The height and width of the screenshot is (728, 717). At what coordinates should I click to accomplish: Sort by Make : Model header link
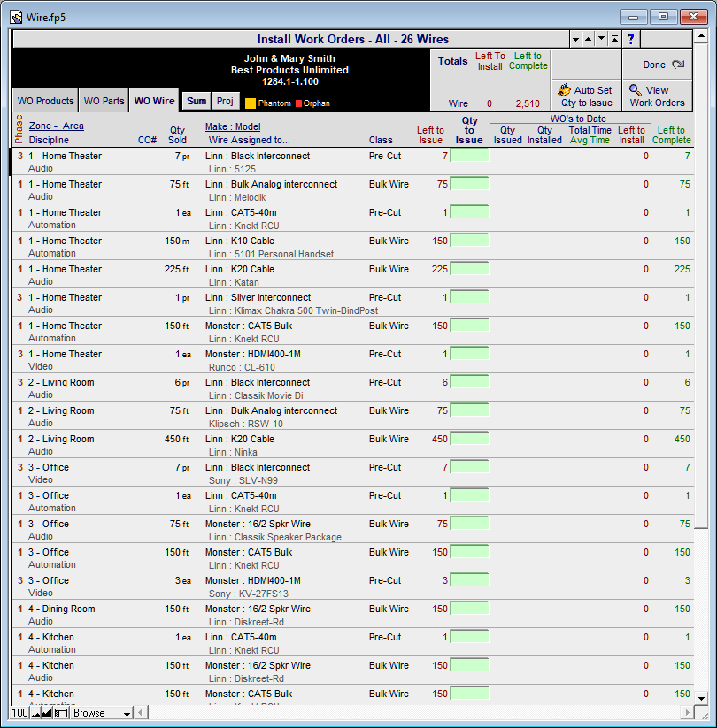[x=233, y=126]
